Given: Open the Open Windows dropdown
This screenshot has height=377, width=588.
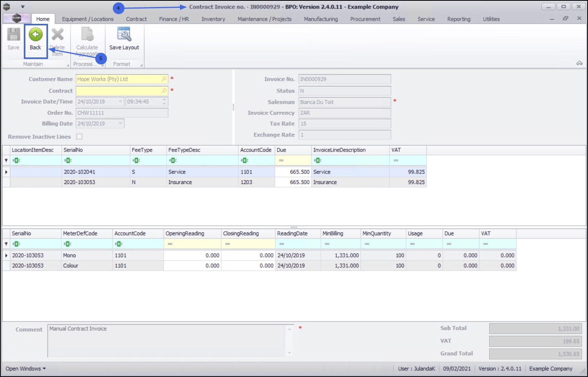Looking at the screenshot, I should (x=26, y=368).
